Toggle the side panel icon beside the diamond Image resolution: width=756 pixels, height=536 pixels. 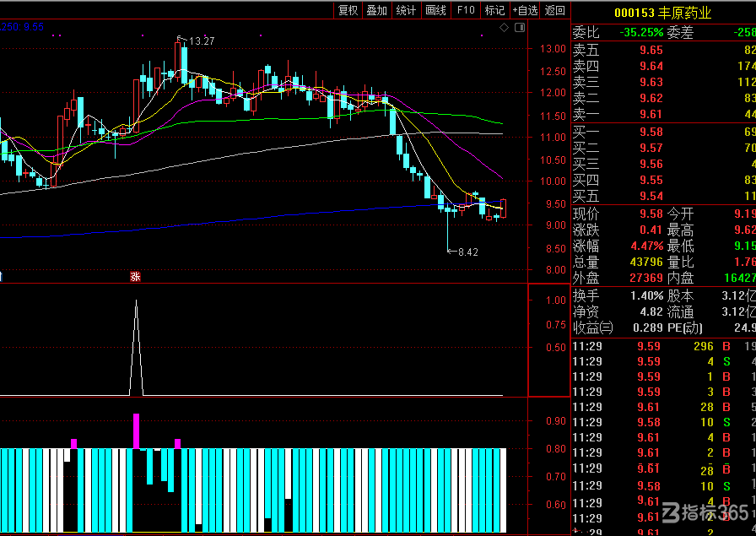[520, 28]
